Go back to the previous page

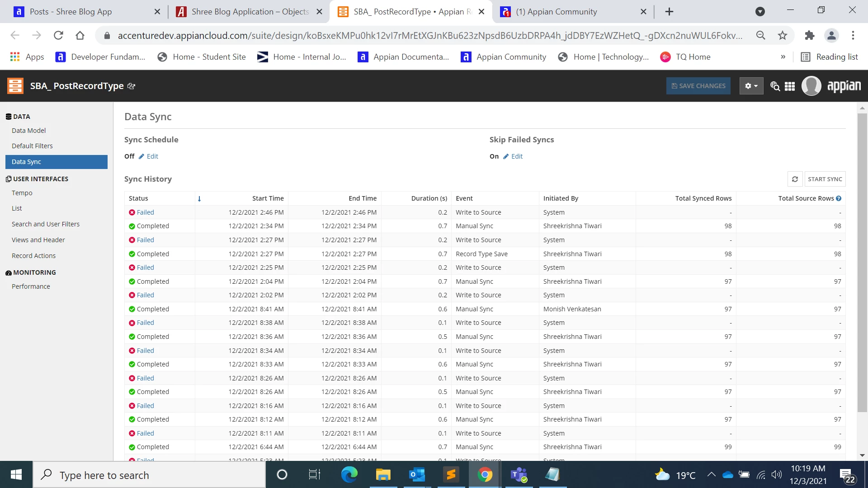(15, 35)
